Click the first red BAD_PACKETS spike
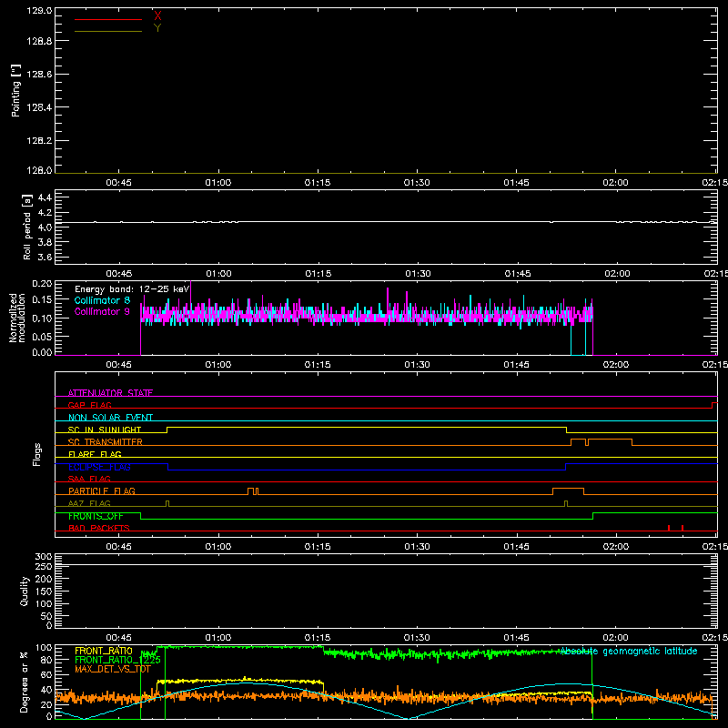Image resolution: width=728 pixels, height=728 pixels. (669, 528)
